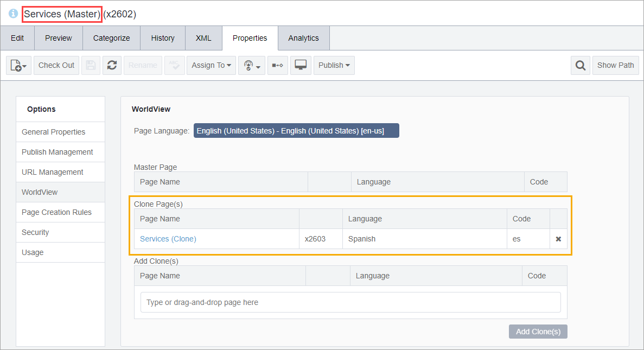Click the spell check icon

pyautogui.click(x=175, y=65)
